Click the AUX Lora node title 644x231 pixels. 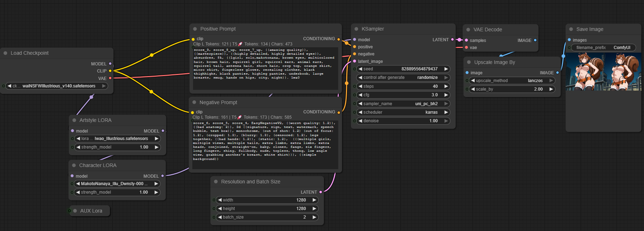tap(91, 211)
